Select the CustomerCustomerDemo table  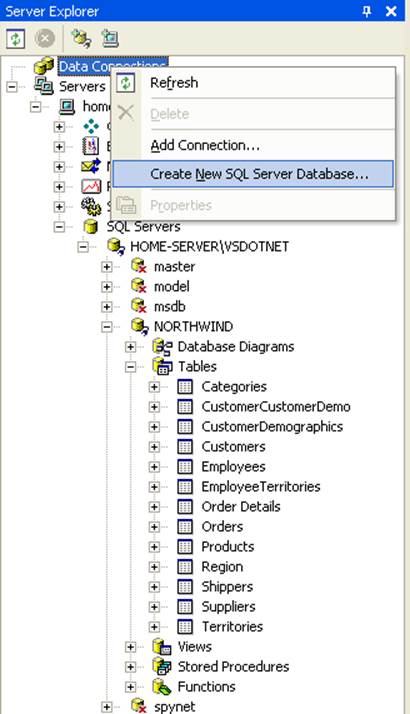click(x=276, y=407)
